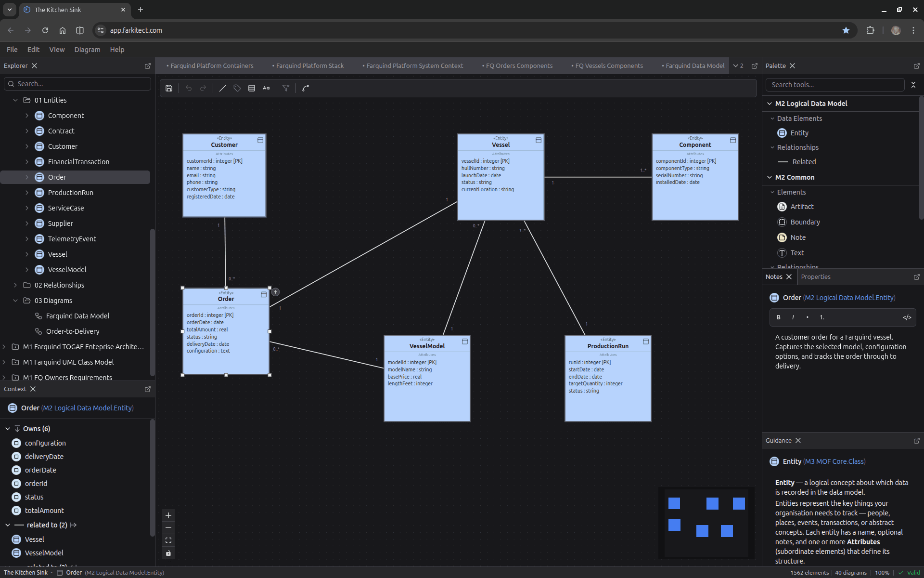Pop out the Guidance panel
Viewport: 924px width, 578px height.
(917, 441)
